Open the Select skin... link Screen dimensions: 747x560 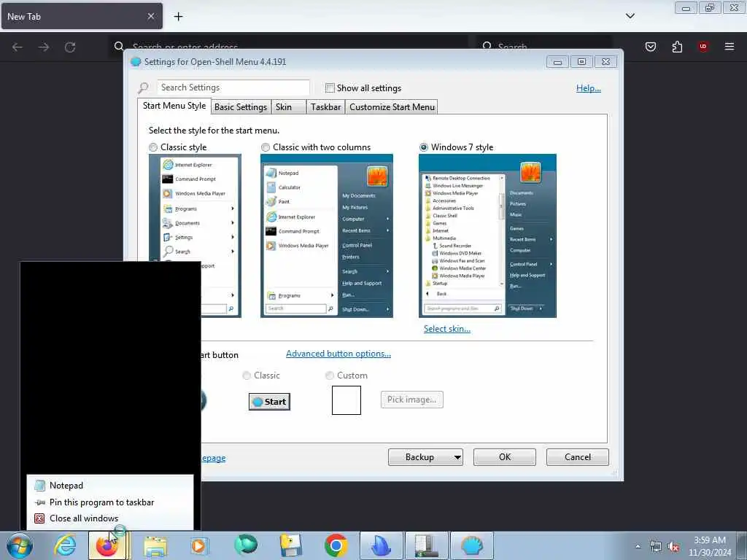click(447, 329)
